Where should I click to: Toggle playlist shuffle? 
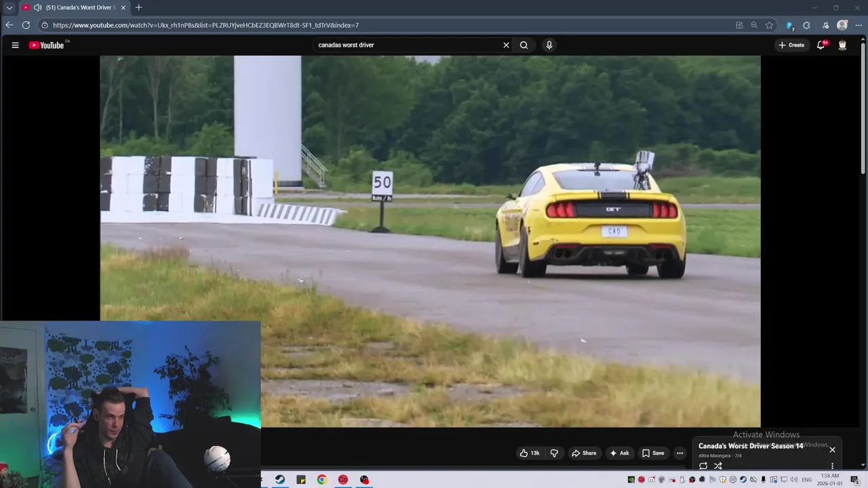(x=718, y=466)
